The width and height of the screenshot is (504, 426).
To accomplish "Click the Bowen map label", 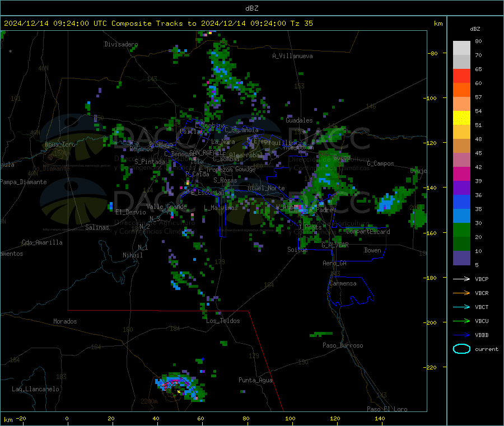I will 373,250.
